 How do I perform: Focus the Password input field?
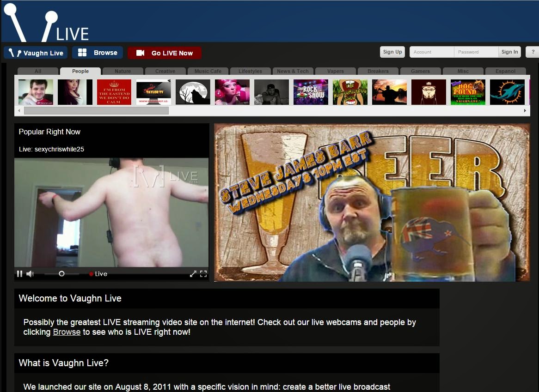[476, 52]
